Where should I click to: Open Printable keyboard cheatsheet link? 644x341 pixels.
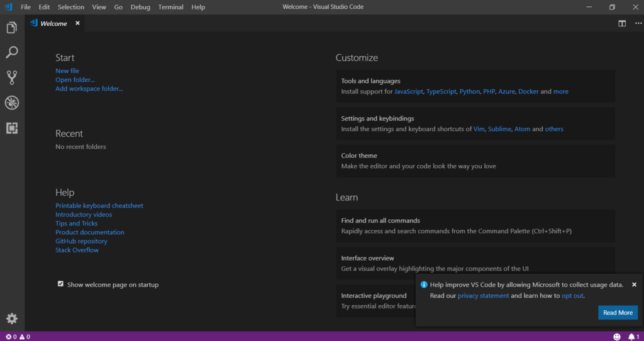(99, 205)
